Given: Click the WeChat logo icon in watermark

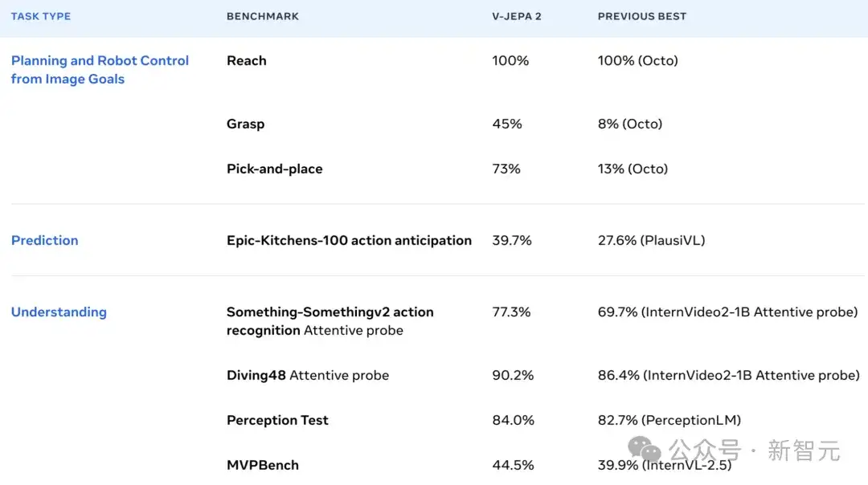Looking at the screenshot, I should 644,449.
